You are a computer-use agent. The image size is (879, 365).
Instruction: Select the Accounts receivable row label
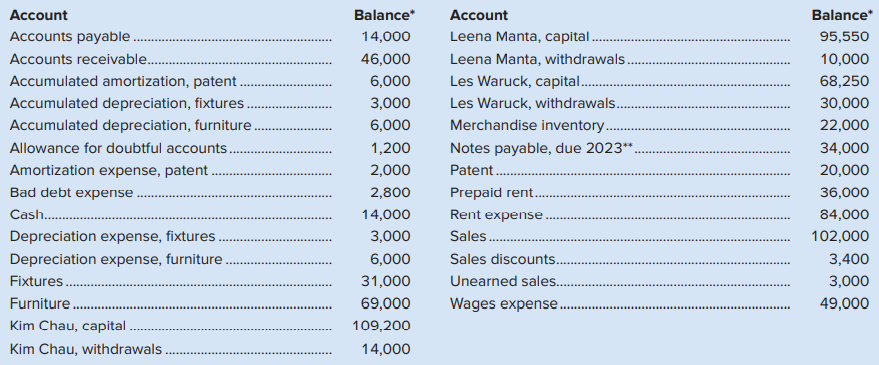78,59
